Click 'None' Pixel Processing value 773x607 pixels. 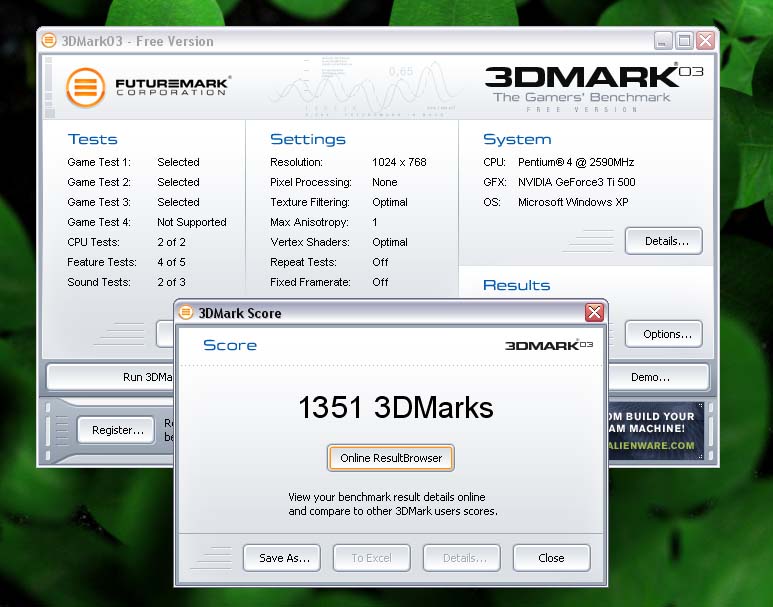click(x=385, y=182)
